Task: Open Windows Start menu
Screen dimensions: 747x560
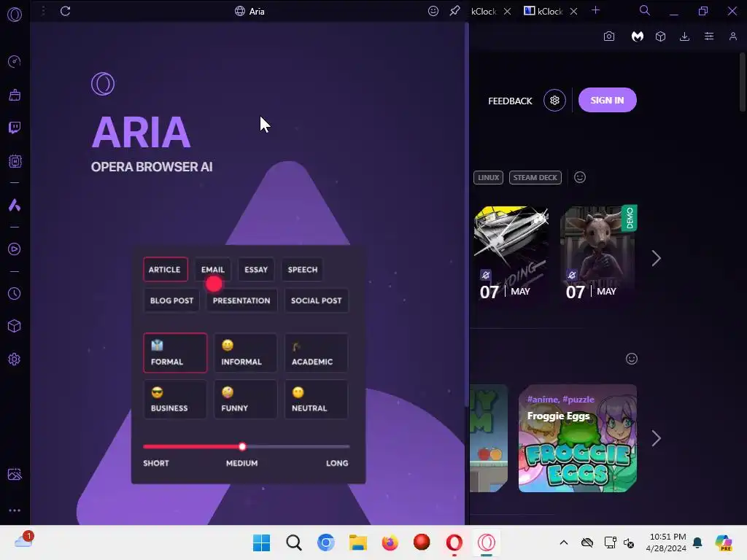Action: point(261,542)
